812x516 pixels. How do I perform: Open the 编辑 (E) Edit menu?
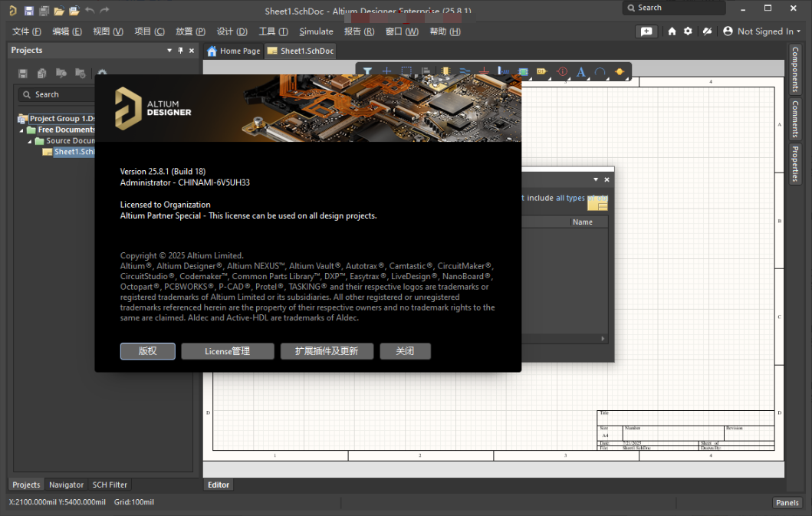coord(67,31)
